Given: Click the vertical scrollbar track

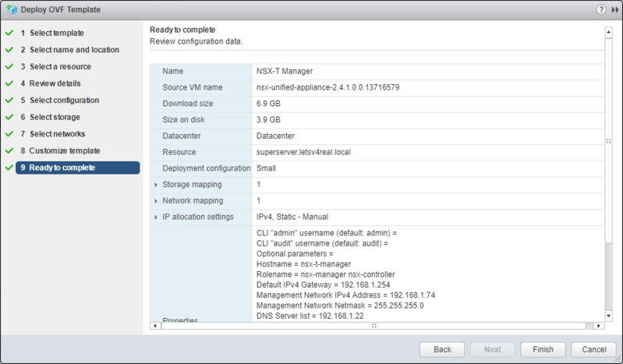Looking at the screenshot, I should [x=608, y=171].
